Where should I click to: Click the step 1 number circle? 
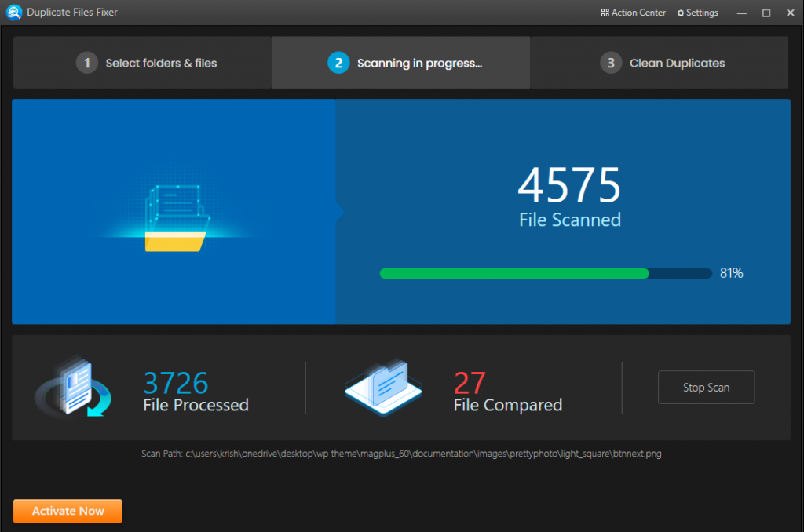tap(87, 63)
